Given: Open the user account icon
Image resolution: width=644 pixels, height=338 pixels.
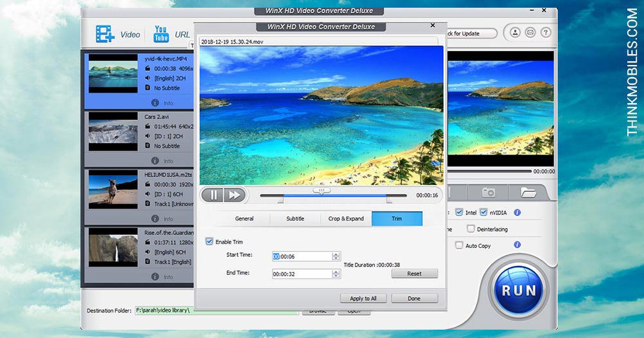Looking at the screenshot, I should (x=515, y=32).
